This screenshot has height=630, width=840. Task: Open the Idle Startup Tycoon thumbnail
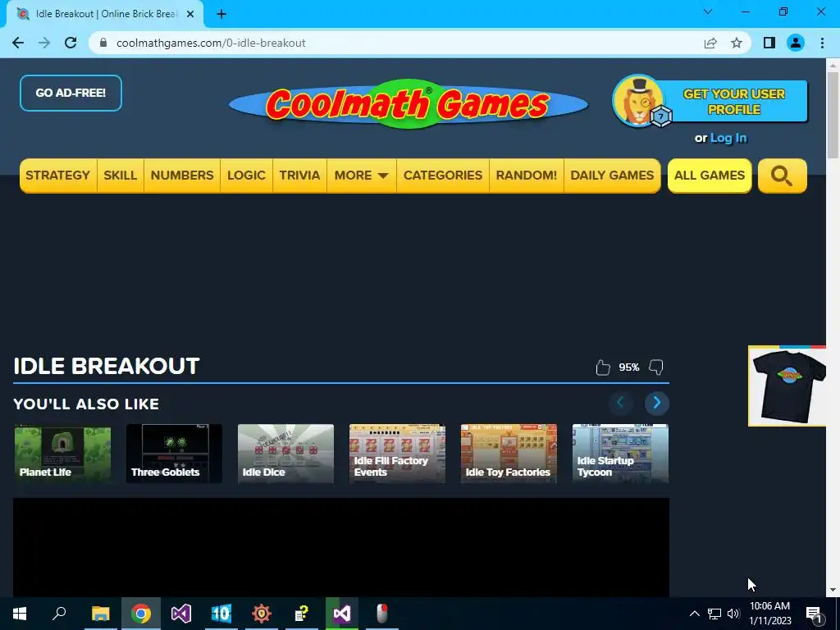[620, 454]
